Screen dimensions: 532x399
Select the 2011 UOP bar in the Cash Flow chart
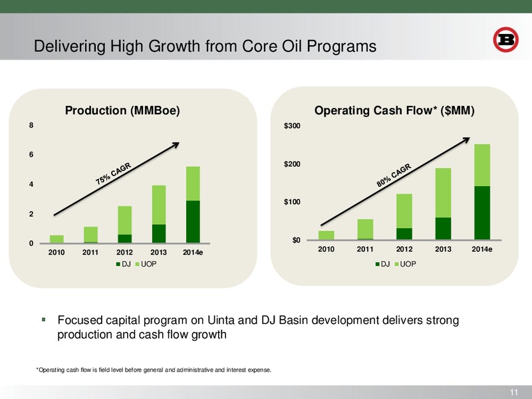(365, 229)
